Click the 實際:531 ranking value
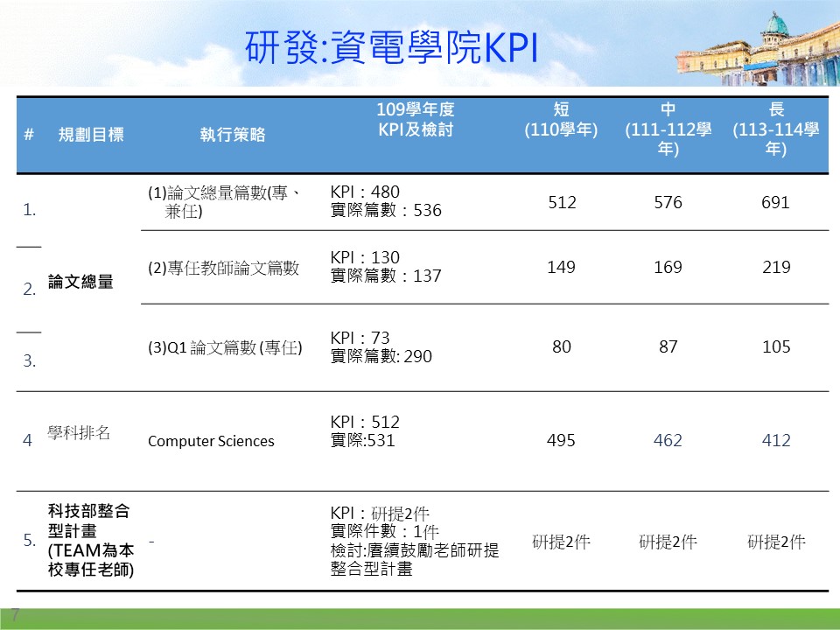 [x=362, y=440]
